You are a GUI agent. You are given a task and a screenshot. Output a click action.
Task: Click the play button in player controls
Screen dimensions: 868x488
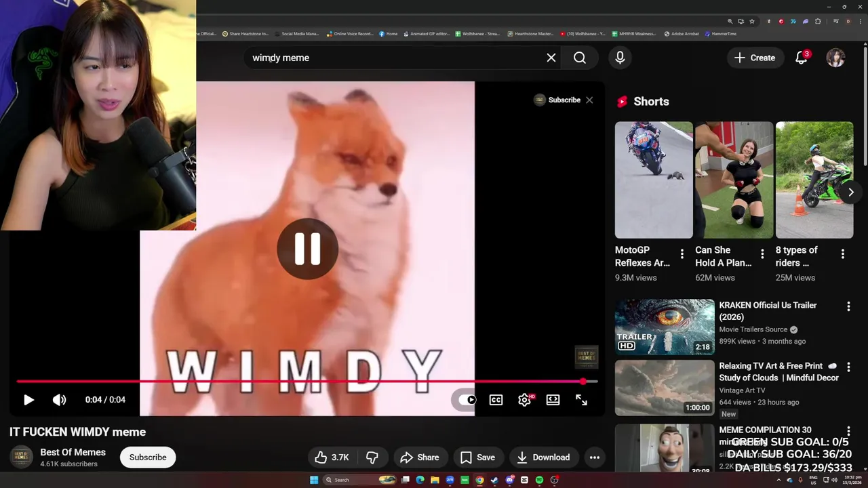(x=28, y=400)
